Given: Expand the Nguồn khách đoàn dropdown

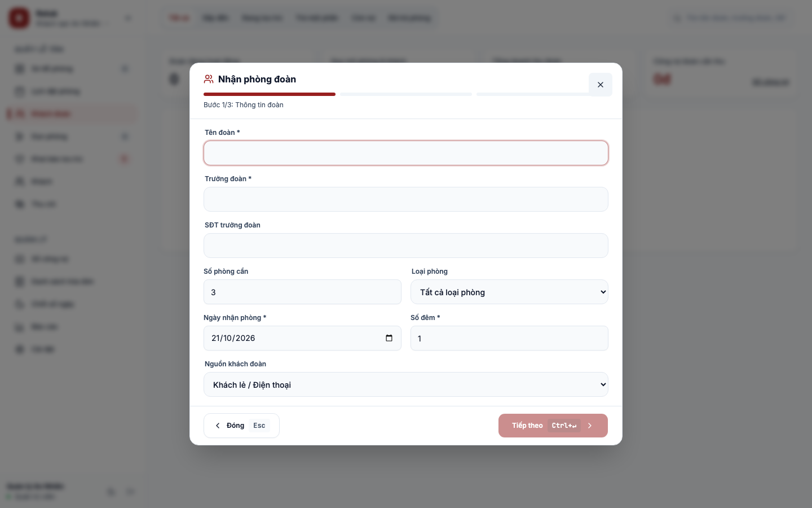Looking at the screenshot, I should coord(406,384).
